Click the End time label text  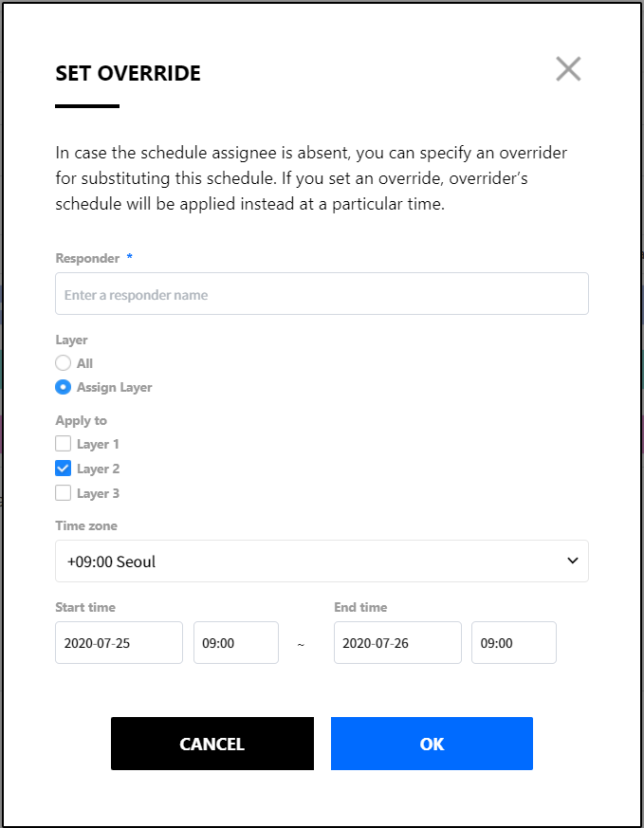360,607
